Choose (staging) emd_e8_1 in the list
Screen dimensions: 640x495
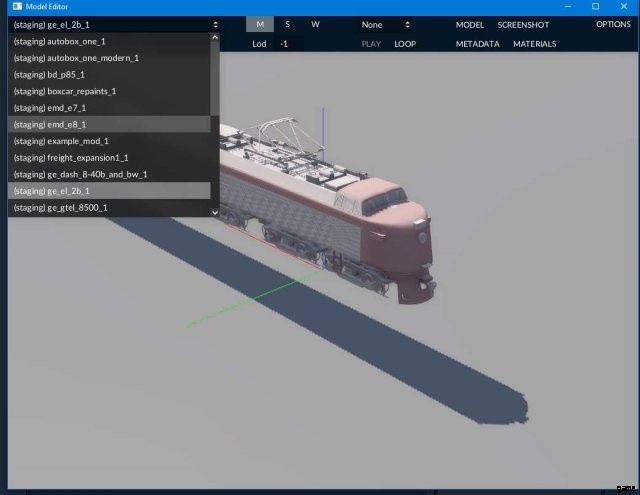click(50, 124)
